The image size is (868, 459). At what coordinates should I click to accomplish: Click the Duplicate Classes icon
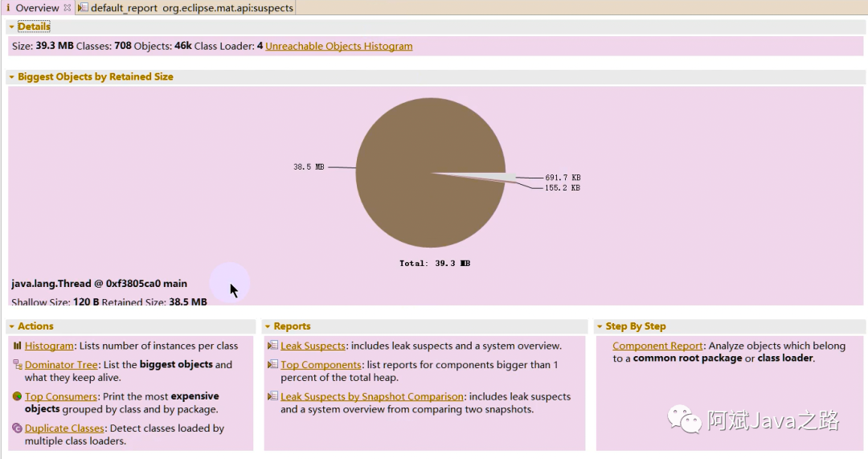tap(17, 428)
